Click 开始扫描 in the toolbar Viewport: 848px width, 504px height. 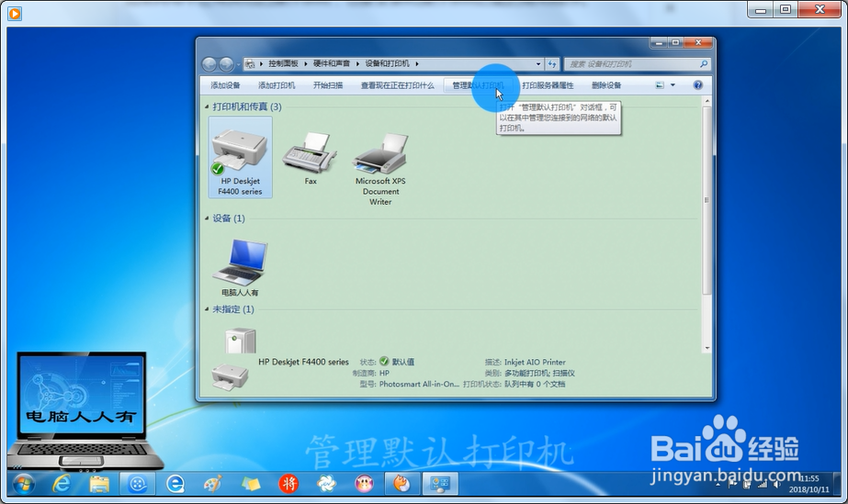328,85
